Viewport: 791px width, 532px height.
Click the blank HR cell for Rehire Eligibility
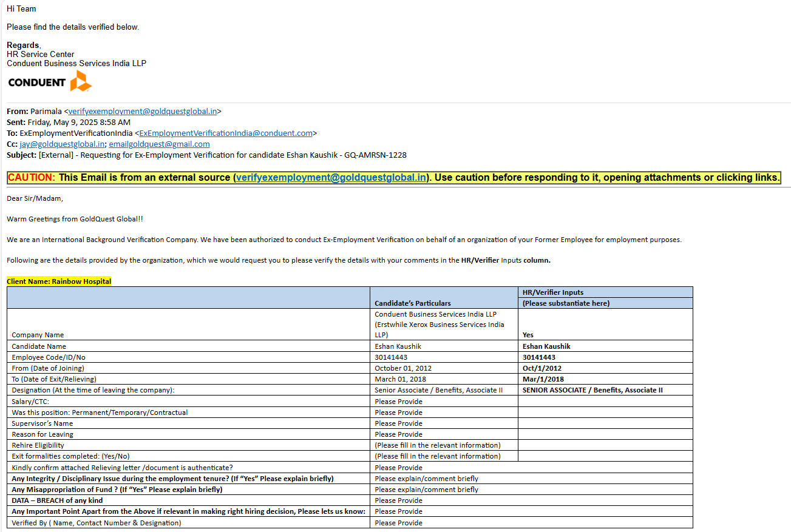(x=605, y=445)
